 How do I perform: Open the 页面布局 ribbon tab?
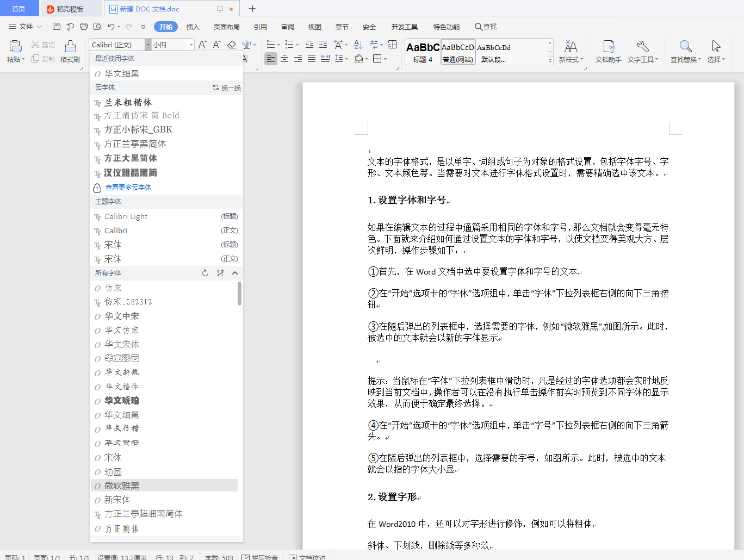pyautogui.click(x=227, y=27)
